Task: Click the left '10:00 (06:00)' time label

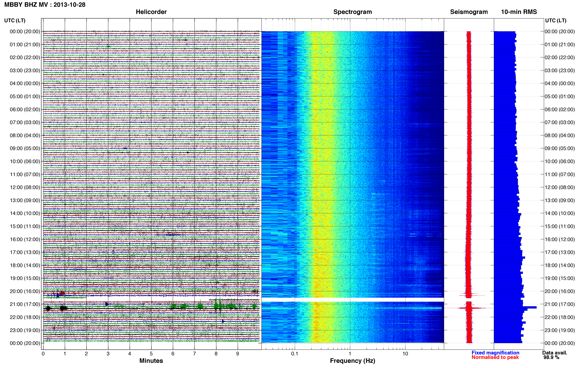Action: point(25,161)
